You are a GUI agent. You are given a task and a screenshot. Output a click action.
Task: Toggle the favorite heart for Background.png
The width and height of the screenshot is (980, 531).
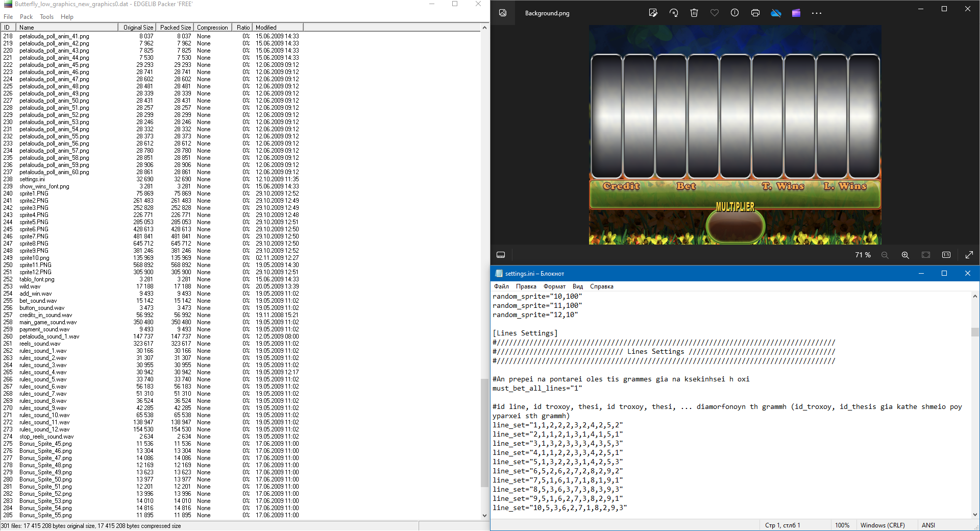715,13
